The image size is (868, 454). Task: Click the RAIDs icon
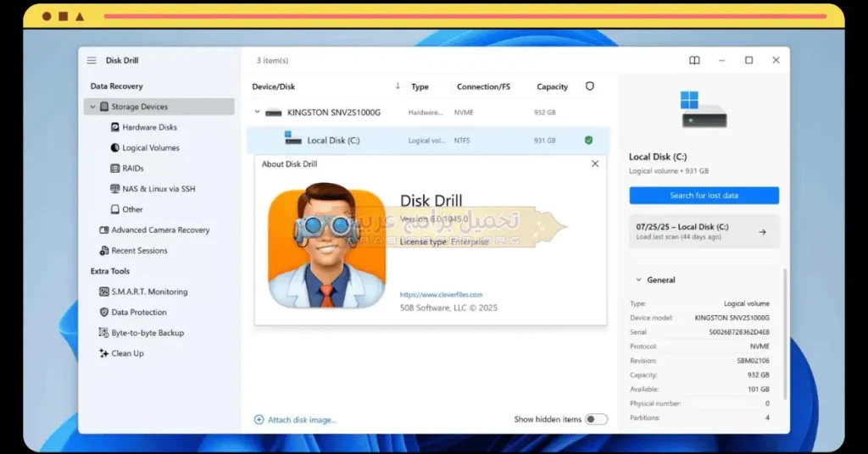click(114, 168)
